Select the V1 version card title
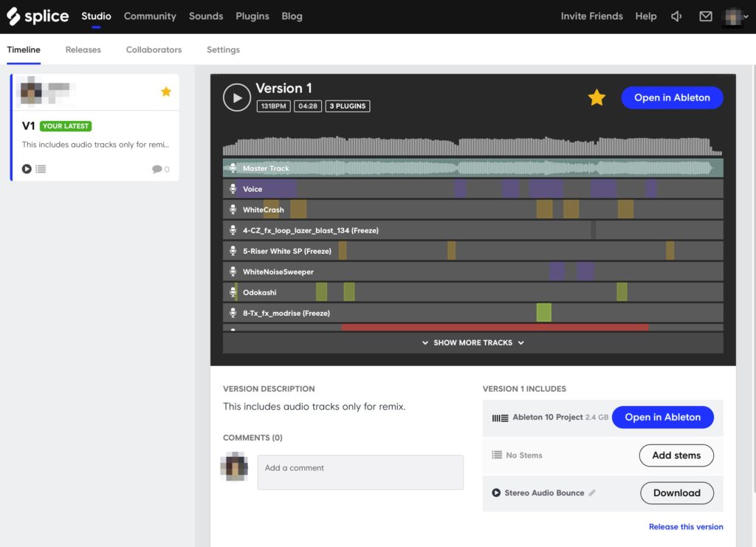This screenshot has height=547, width=756. (x=29, y=126)
